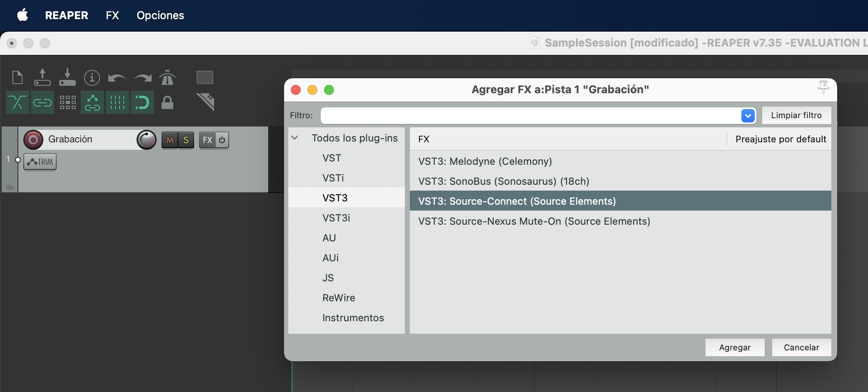Click the New Project file icon
Screen dimensions: 868x392
pyautogui.click(x=17, y=77)
